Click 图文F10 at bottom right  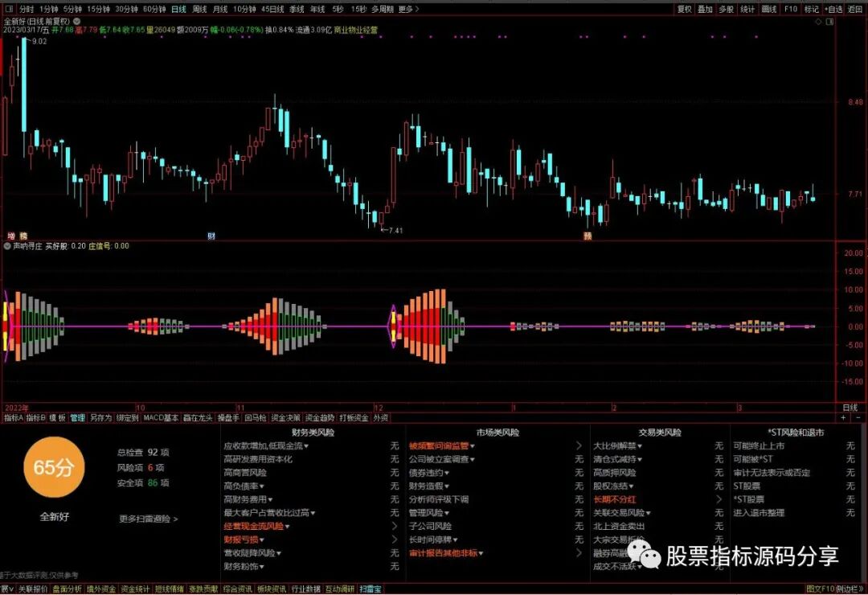point(820,589)
